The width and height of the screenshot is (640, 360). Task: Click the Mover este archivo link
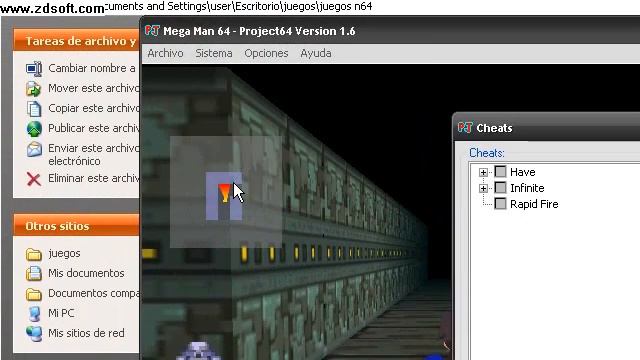click(x=93, y=88)
